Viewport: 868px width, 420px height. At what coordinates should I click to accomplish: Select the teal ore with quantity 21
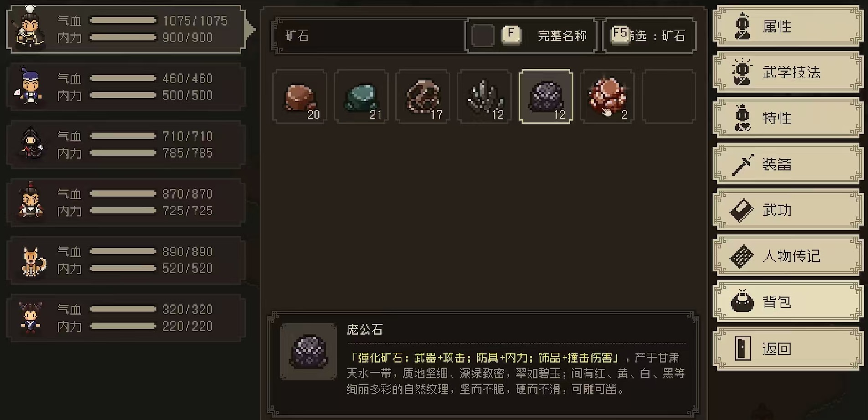tap(361, 97)
